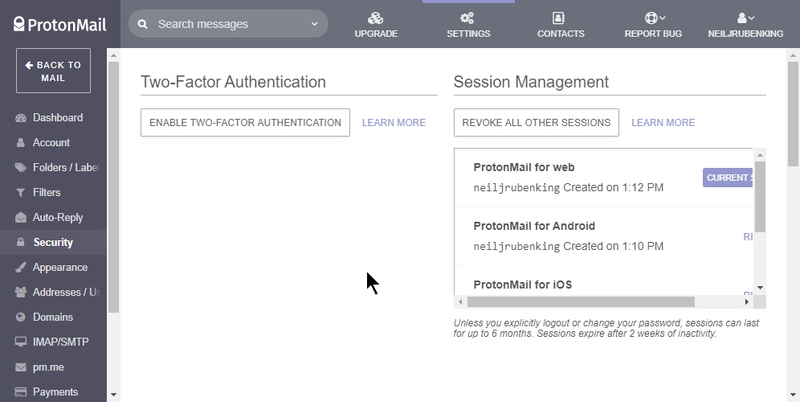This screenshot has width=800, height=402.
Task: Click main page scrollbar down arrow
Action: tap(793, 395)
